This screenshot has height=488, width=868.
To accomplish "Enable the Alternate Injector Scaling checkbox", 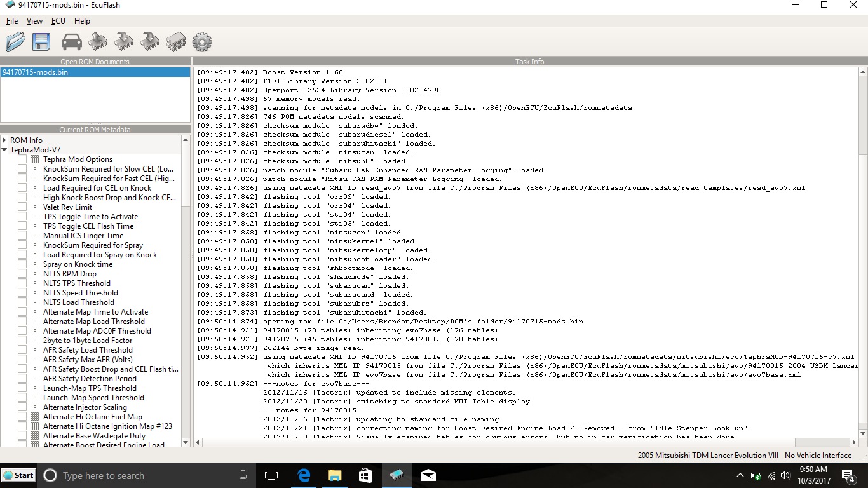I will [22, 407].
